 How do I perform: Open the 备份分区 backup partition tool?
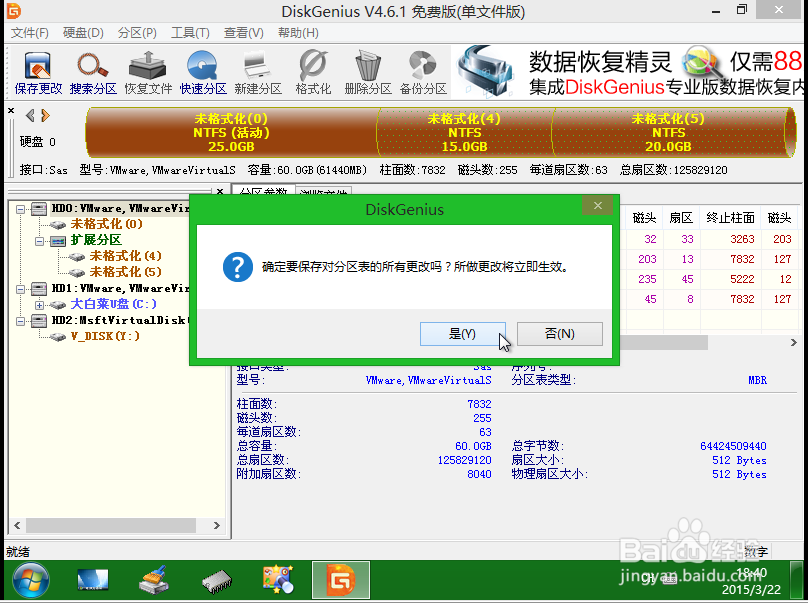click(423, 73)
